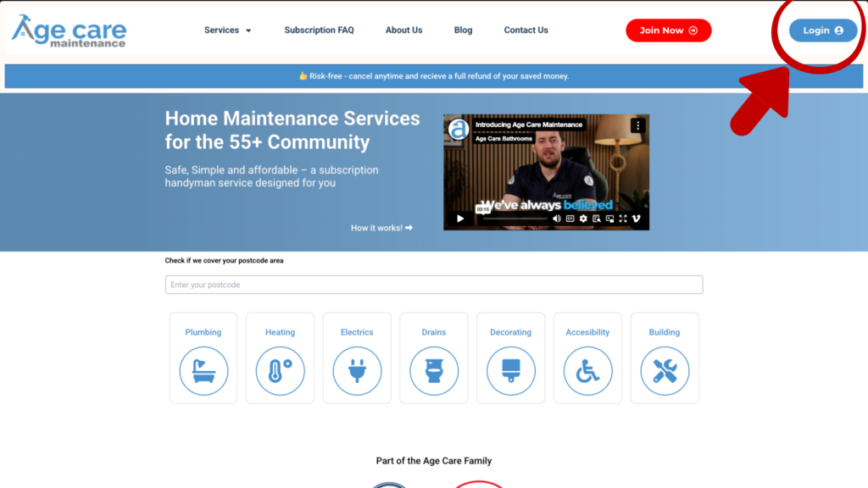
Task: Open the Electrics plug icon
Action: pos(357,371)
